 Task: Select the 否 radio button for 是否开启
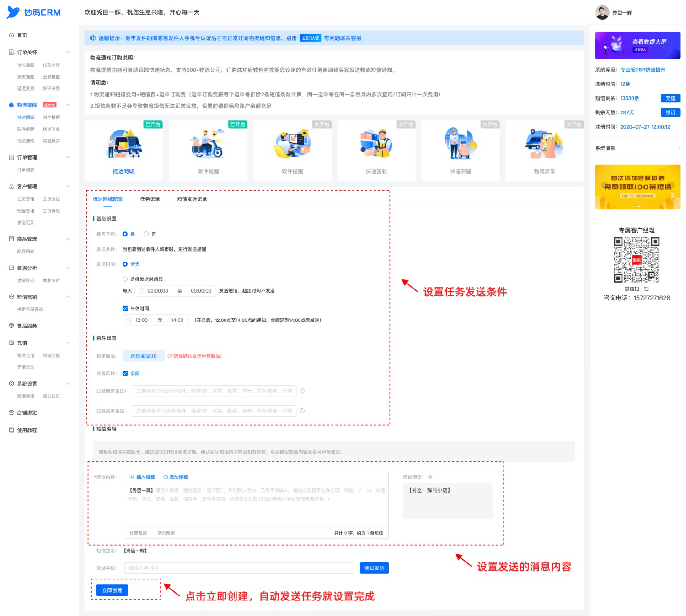point(146,234)
